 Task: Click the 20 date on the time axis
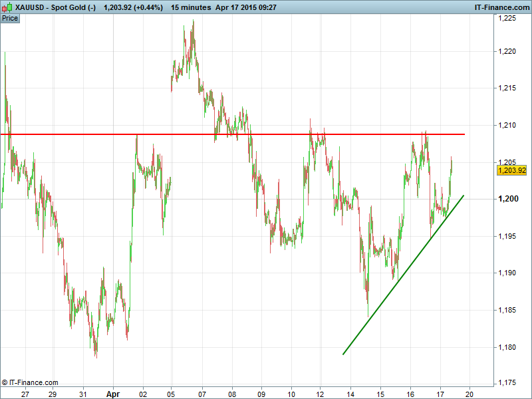click(470, 393)
